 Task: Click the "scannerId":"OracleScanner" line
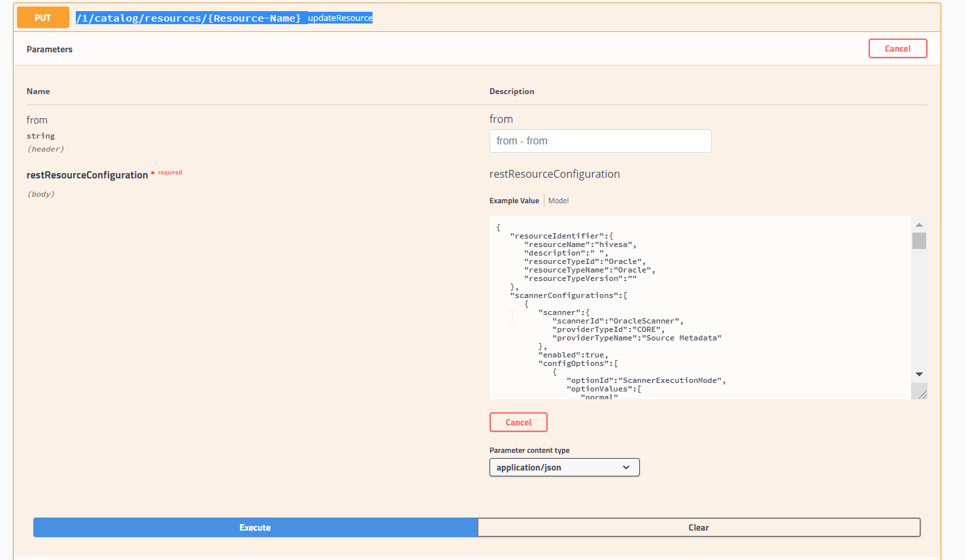tap(618, 321)
